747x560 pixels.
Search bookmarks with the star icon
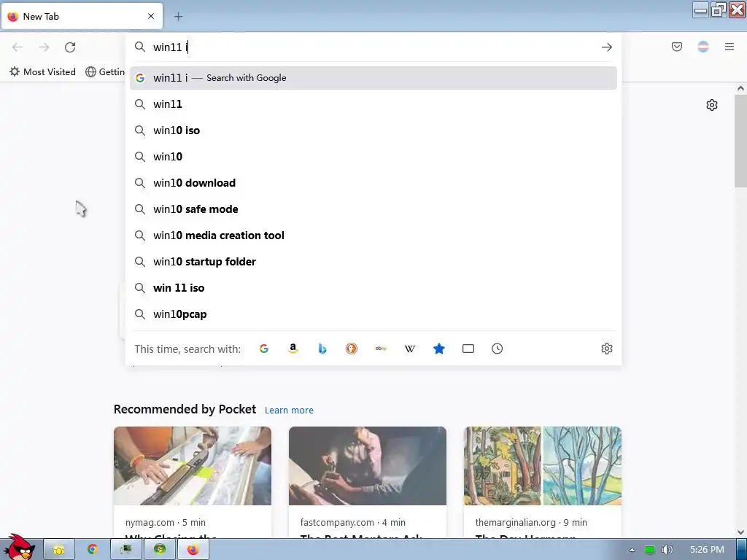pyautogui.click(x=438, y=349)
